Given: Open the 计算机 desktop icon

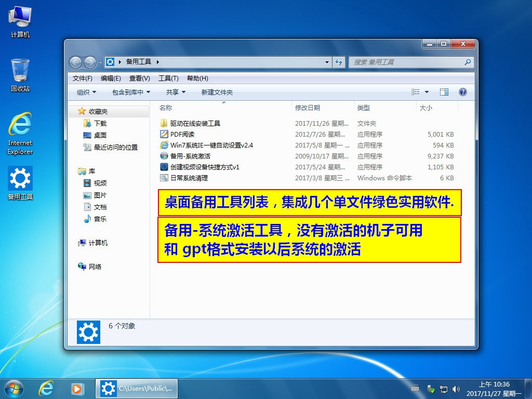Looking at the screenshot, I should [20, 22].
